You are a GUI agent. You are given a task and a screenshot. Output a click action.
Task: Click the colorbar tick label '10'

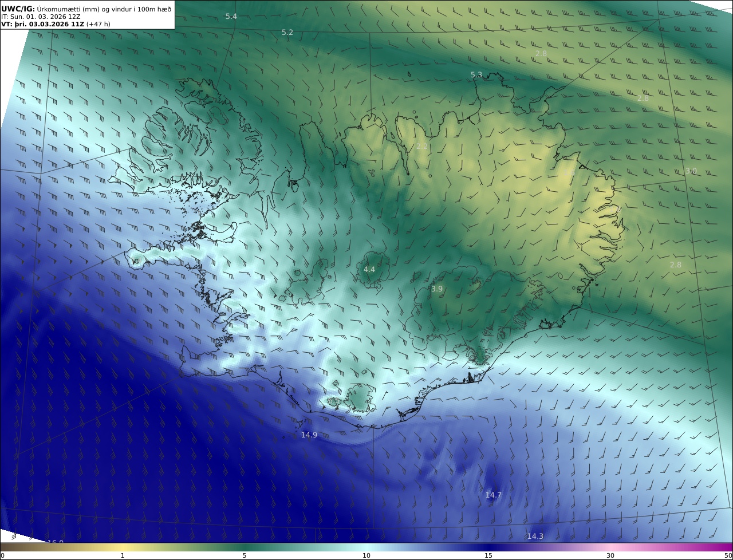(x=366, y=555)
